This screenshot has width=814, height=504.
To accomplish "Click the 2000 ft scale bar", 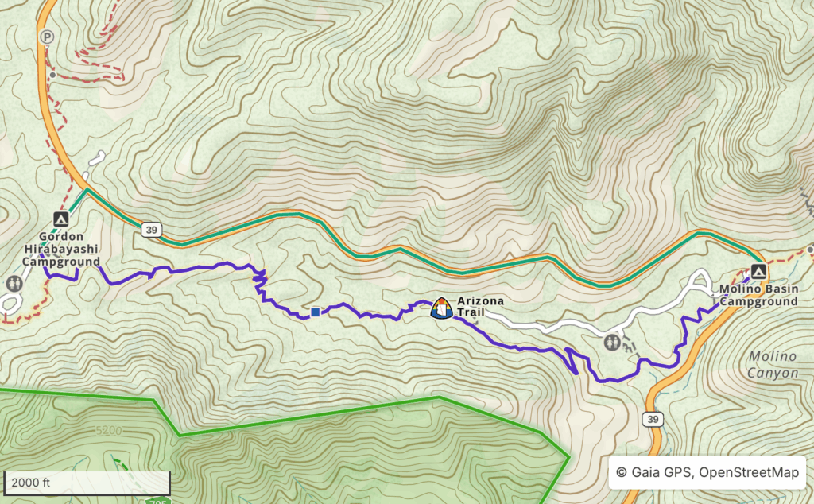I will (x=87, y=483).
